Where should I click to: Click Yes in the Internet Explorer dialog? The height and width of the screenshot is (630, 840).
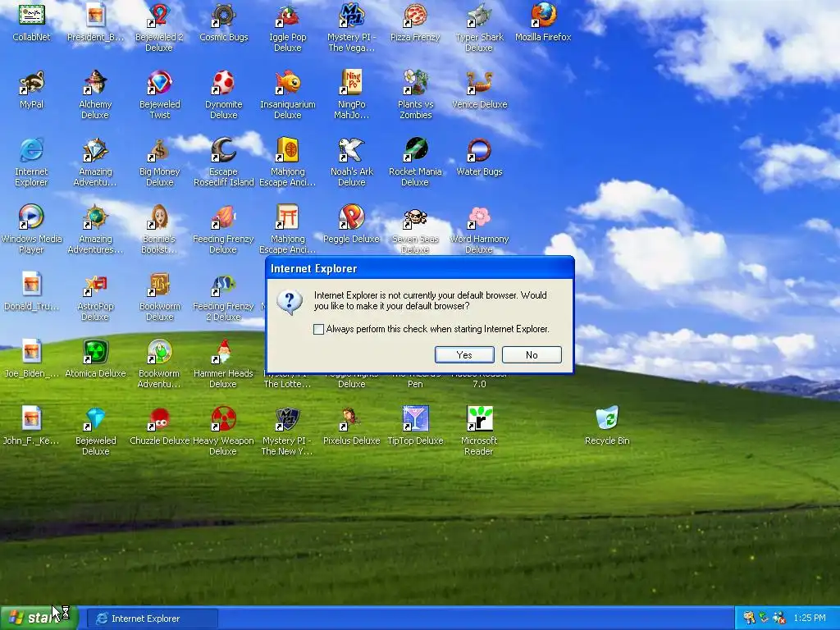(x=464, y=354)
